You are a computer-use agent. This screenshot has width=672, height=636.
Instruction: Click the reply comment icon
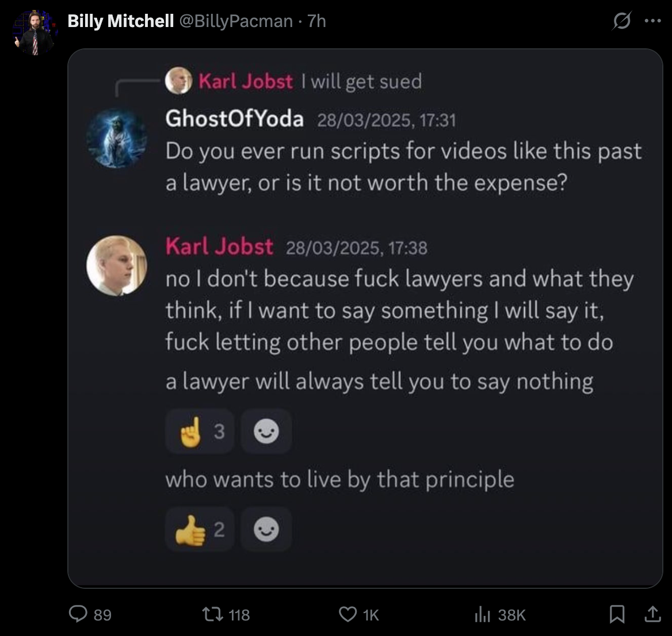(78, 615)
